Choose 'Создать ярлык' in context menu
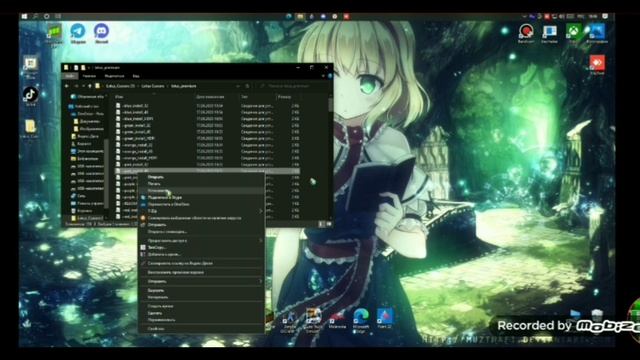Viewport: 640px width, 360px height. (x=202, y=306)
